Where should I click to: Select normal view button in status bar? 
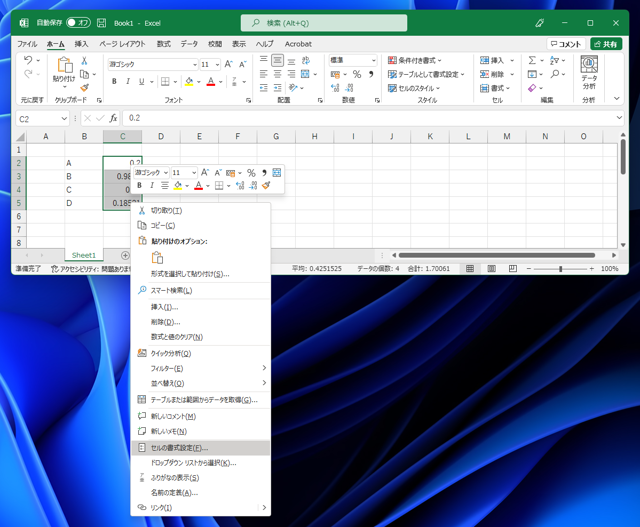click(471, 269)
